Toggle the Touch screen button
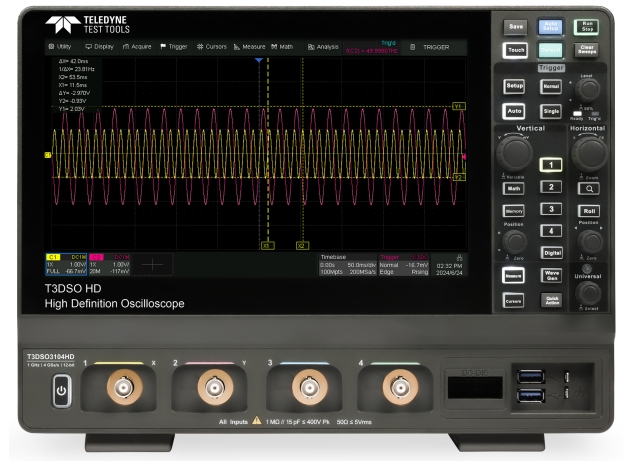The height and width of the screenshot is (463, 633). (x=516, y=50)
